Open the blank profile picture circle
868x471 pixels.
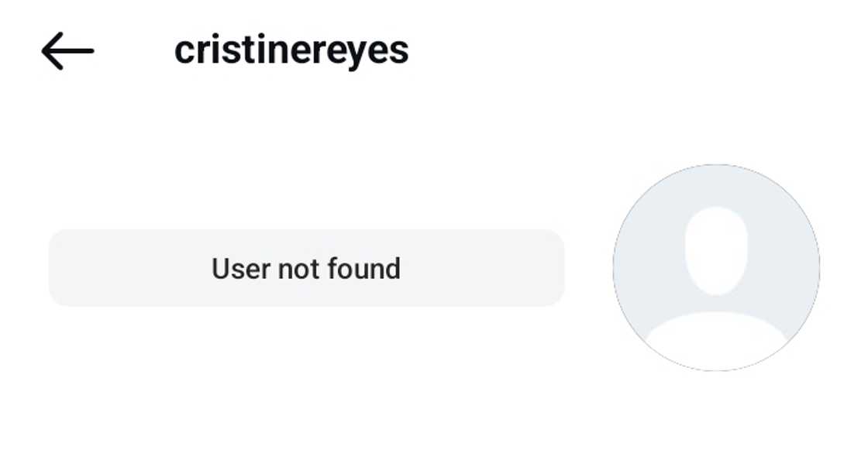(x=716, y=267)
